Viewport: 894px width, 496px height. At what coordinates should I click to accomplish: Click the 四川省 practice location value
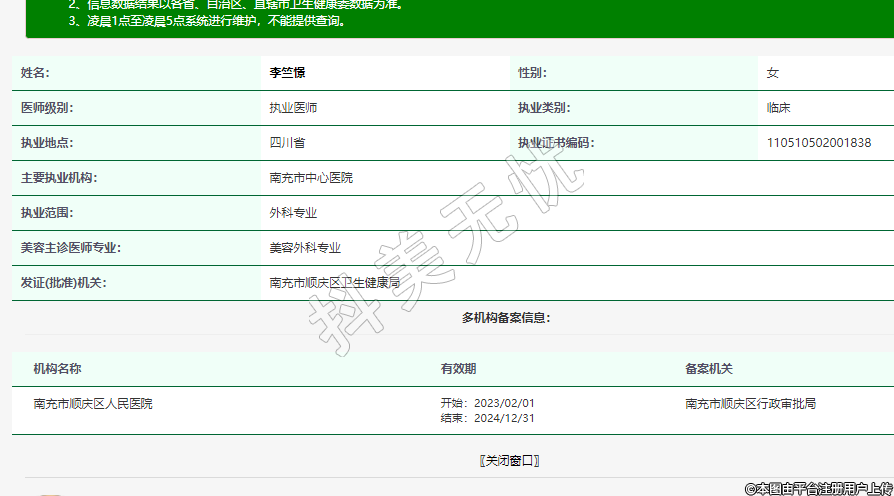point(287,143)
